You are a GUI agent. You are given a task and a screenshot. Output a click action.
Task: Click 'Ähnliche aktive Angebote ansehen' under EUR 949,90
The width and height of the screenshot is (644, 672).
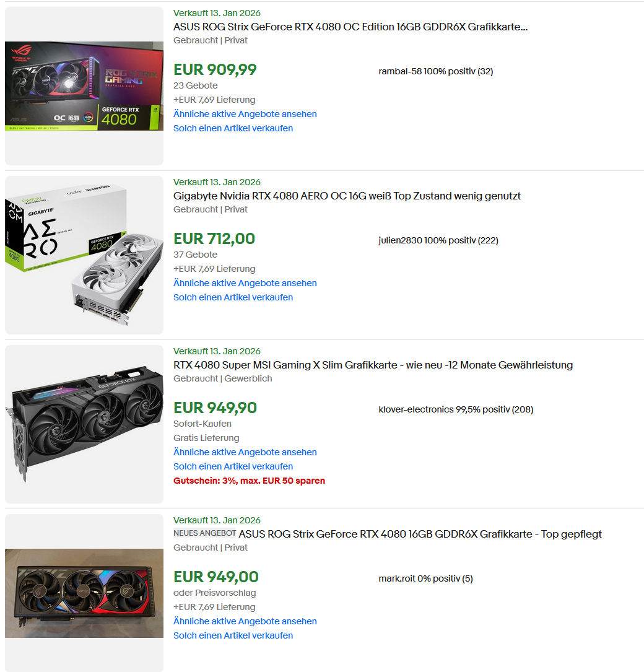coord(245,452)
